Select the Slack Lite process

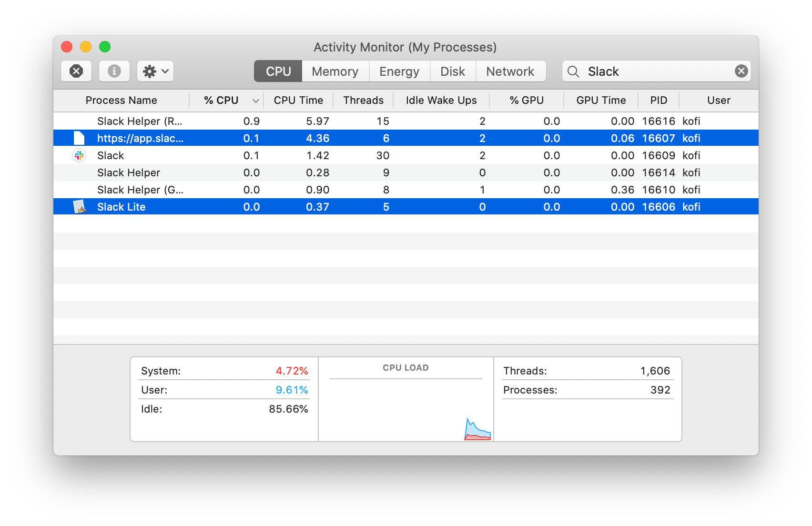[x=406, y=207]
